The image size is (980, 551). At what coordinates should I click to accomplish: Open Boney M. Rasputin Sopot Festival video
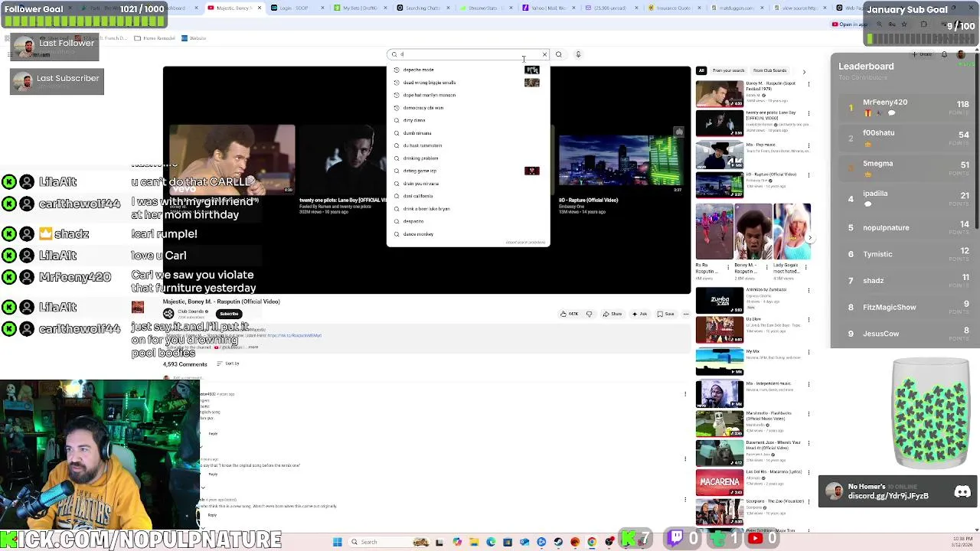pyautogui.click(x=719, y=93)
